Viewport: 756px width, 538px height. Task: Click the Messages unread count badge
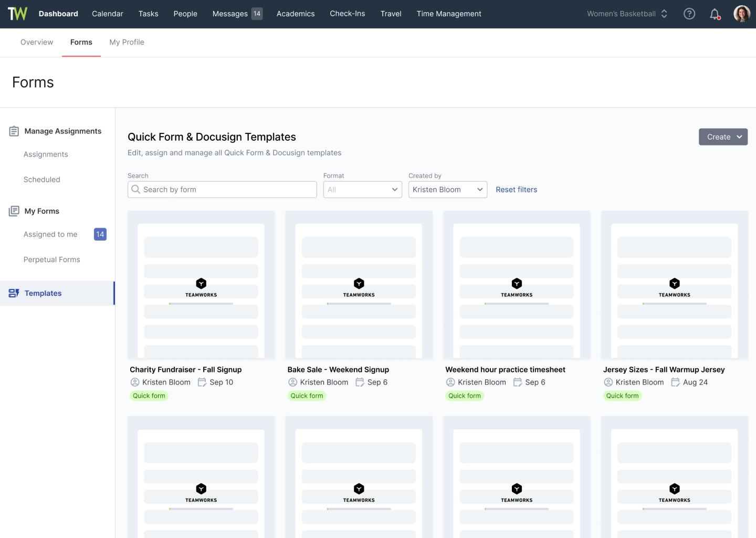coord(257,14)
